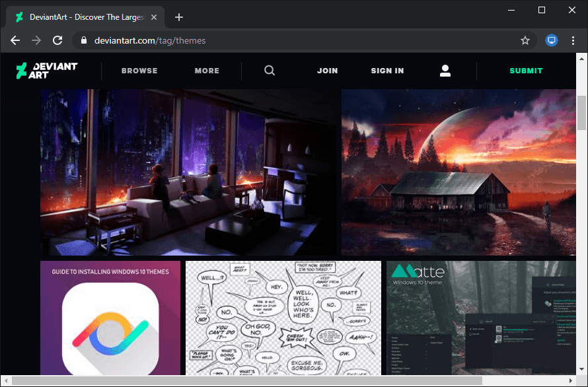Click the address bar URL
The height and width of the screenshot is (387, 588).
(150, 40)
